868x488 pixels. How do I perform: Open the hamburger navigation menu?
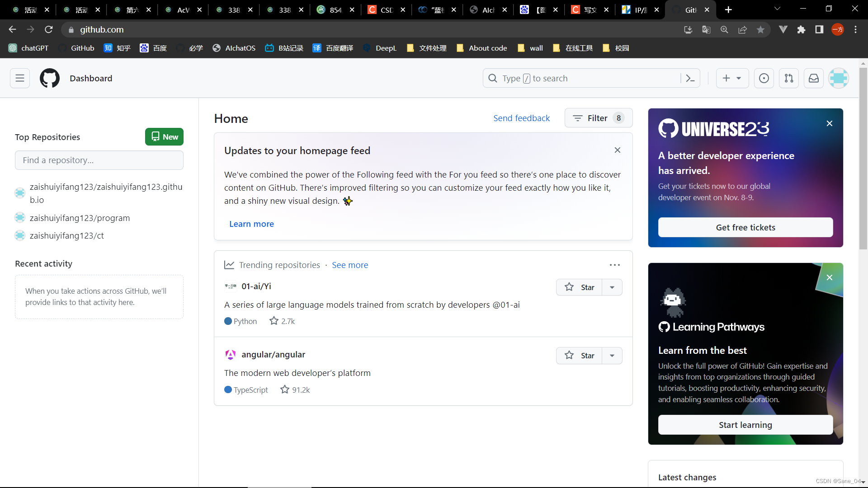point(20,78)
